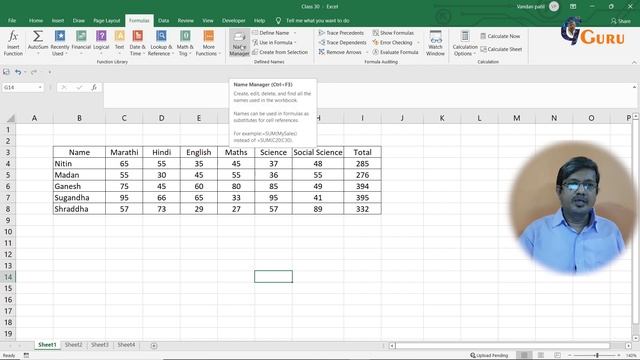Viewport: 640px width, 360px height.
Task: Click Create from Selection
Action: pos(280,52)
